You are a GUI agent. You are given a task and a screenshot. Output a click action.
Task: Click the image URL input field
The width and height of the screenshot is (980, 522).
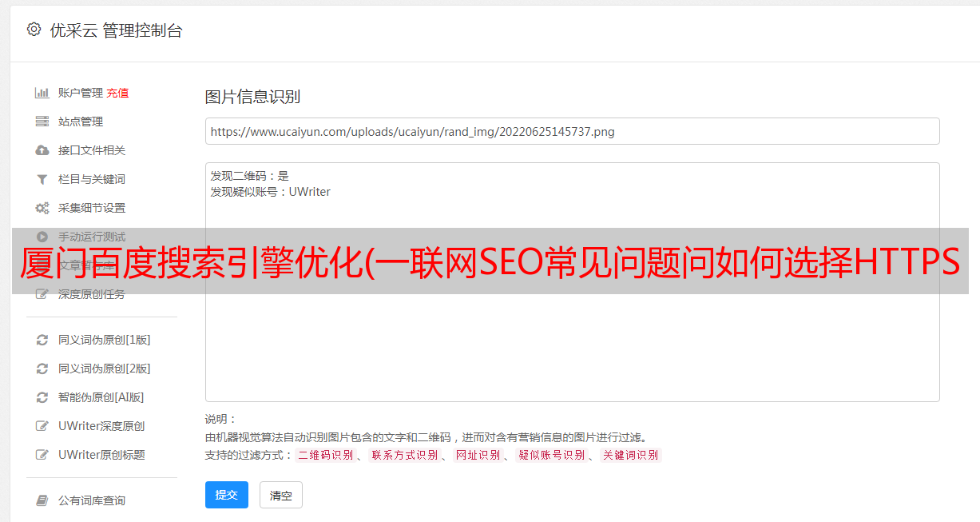(572, 131)
